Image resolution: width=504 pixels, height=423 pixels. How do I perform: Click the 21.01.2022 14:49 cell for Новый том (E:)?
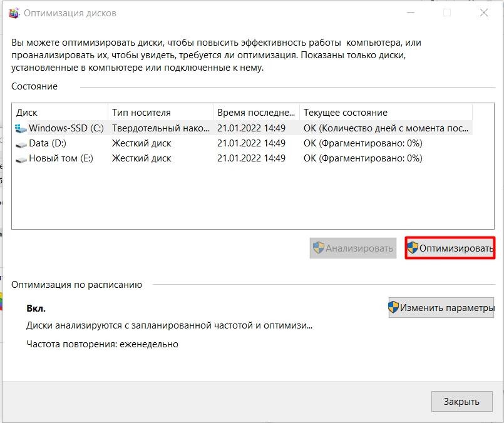click(x=251, y=158)
